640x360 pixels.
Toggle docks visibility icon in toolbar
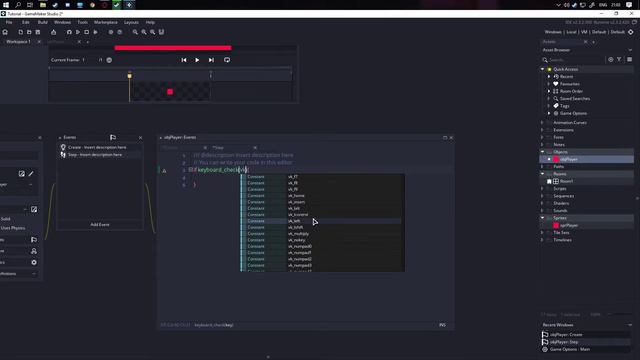pyautogui.click(x=161, y=32)
